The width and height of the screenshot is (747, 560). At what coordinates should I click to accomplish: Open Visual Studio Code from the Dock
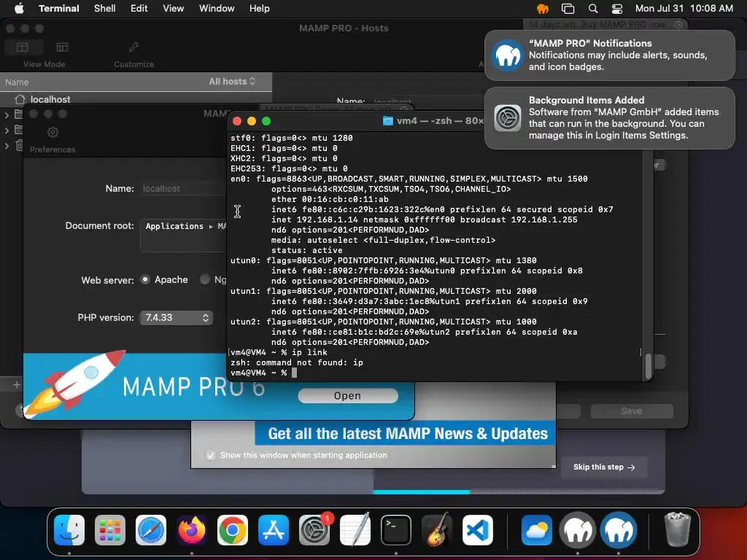pyautogui.click(x=477, y=530)
